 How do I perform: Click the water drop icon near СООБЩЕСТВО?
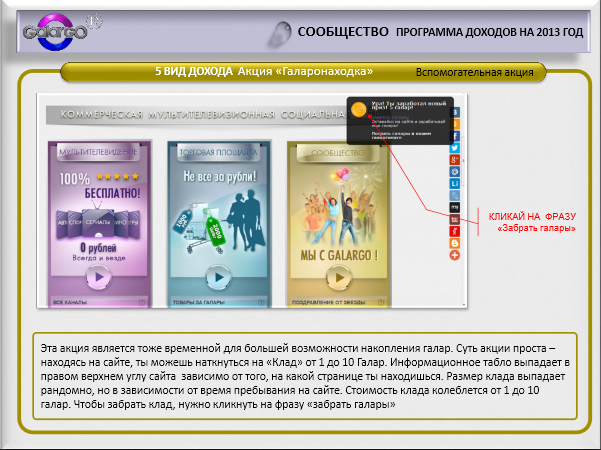point(281,34)
